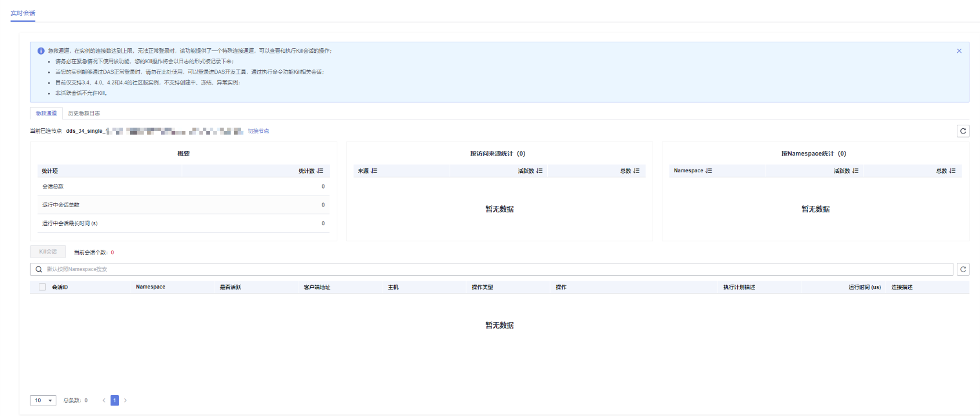Click the 会话总数 row label
Screen dimensions: 980x416
tap(53, 187)
